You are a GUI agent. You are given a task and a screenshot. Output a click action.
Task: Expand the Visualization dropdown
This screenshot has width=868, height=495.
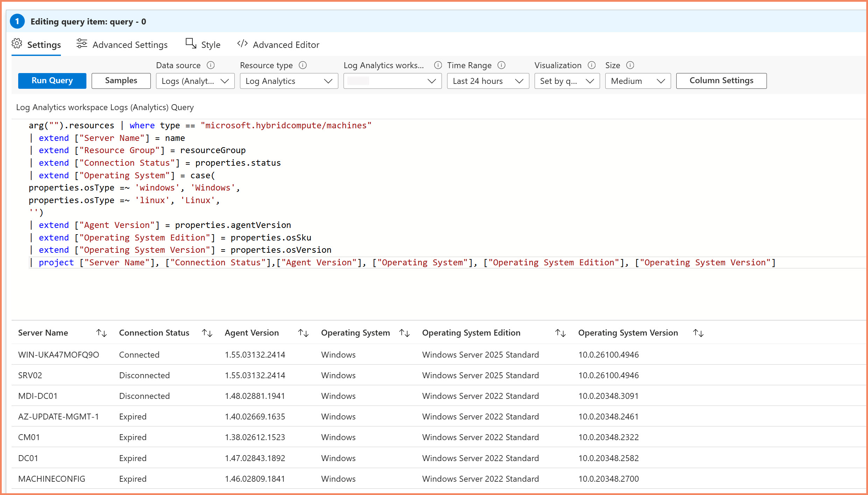pos(567,81)
